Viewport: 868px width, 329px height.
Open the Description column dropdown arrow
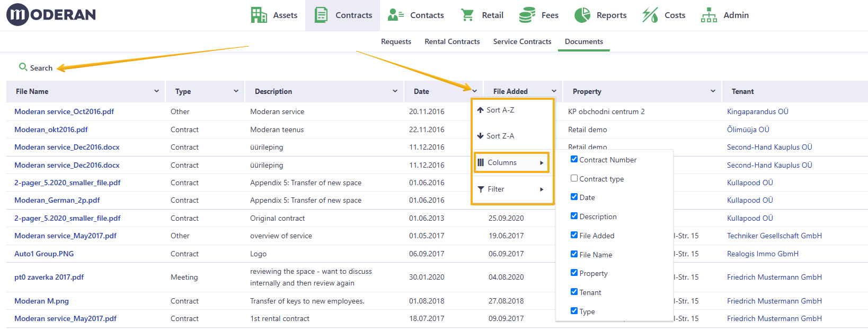click(x=395, y=91)
